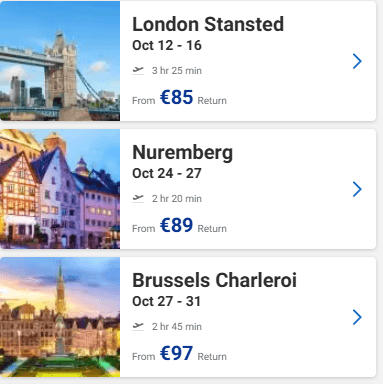
Task: Click the plane icon beside 3 hr 25 min
Action: pos(138,70)
